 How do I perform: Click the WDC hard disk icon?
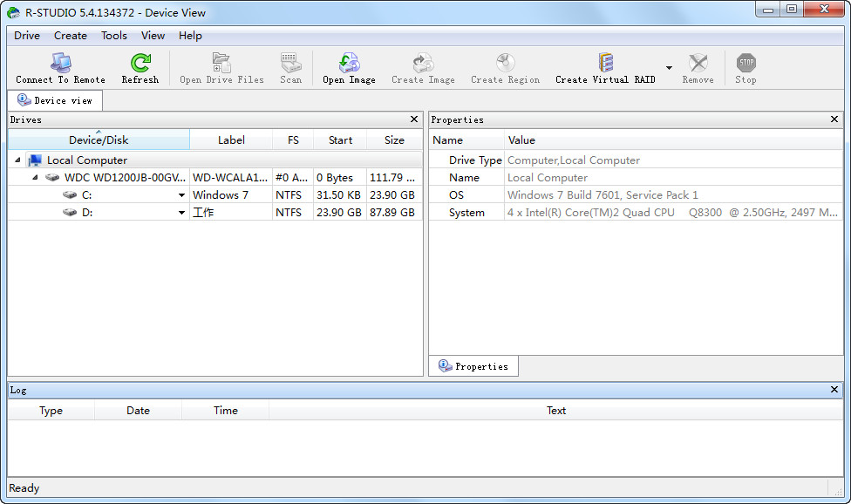pyautogui.click(x=52, y=177)
